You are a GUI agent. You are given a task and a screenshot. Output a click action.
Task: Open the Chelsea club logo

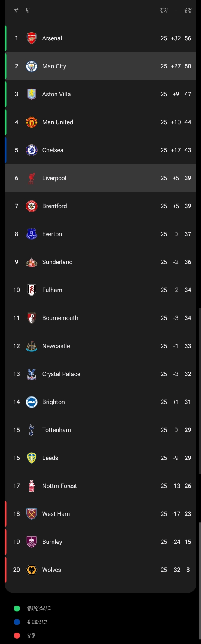tap(32, 150)
